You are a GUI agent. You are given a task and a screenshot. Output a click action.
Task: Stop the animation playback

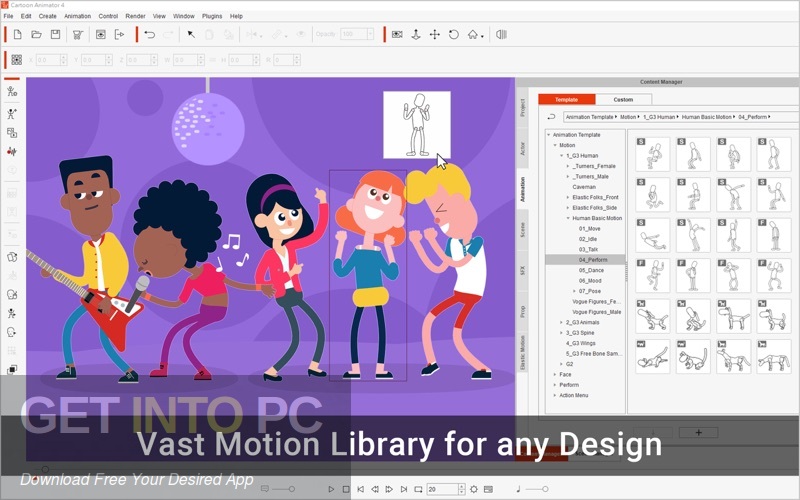click(346, 489)
